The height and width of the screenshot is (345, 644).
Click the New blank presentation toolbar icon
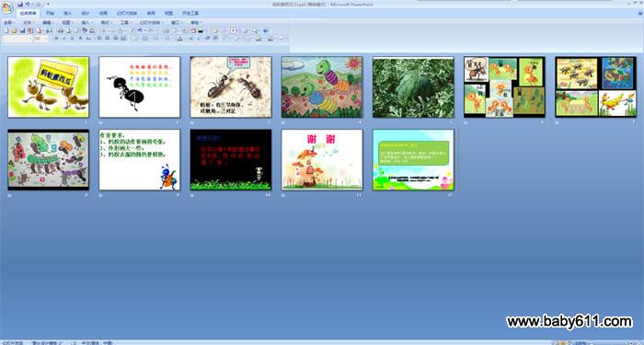coord(6,30)
